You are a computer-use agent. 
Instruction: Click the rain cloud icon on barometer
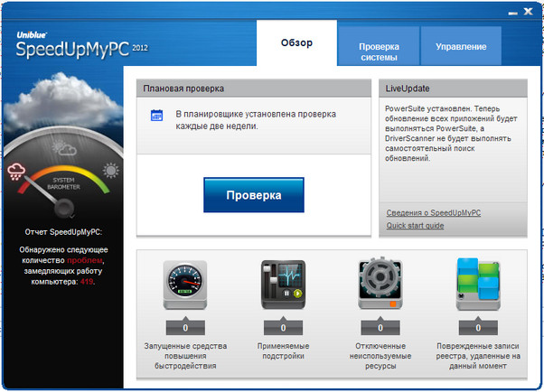17,171
